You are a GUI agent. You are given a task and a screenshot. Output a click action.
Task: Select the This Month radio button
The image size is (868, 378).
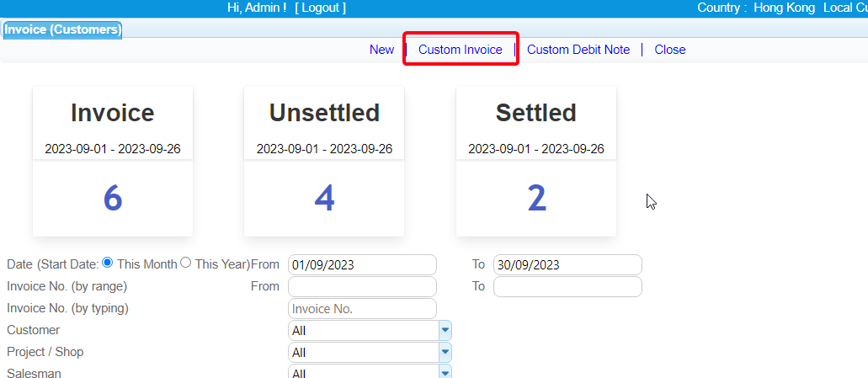click(107, 263)
